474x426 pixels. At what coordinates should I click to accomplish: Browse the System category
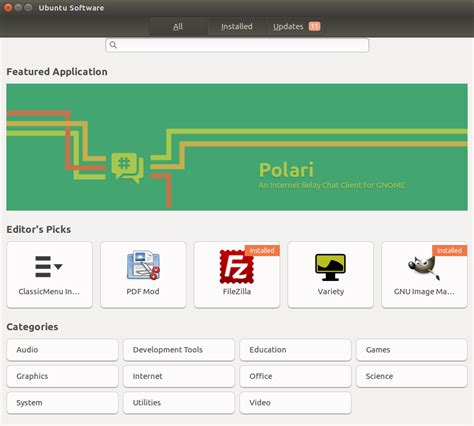click(x=62, y=403)
